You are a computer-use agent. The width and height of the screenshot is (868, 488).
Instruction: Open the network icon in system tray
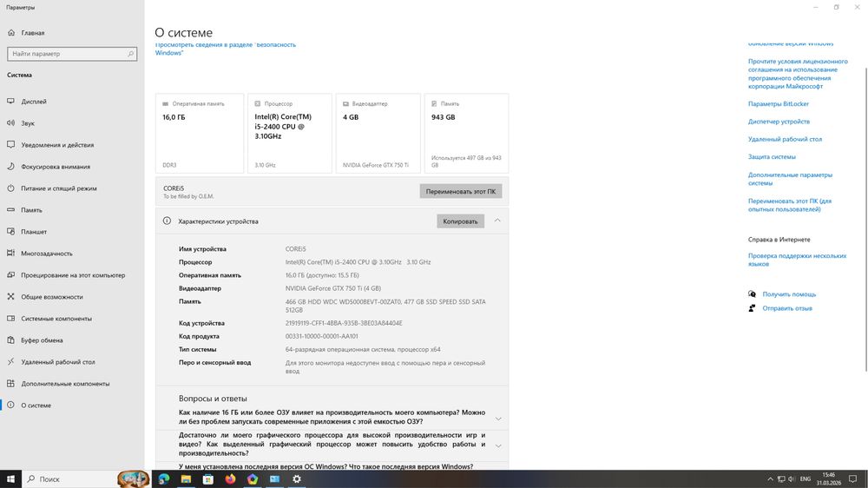click(x=781, y=479)
